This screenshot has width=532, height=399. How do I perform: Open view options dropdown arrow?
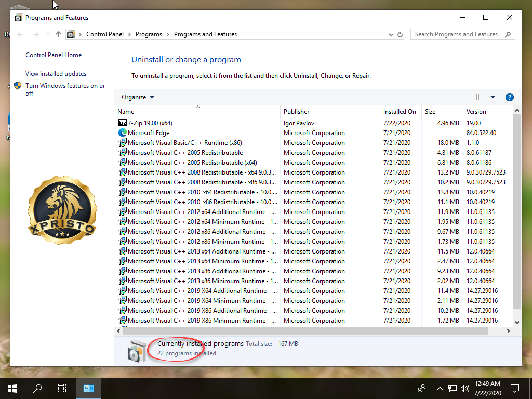pyautogui.click(x=493, y=97)
